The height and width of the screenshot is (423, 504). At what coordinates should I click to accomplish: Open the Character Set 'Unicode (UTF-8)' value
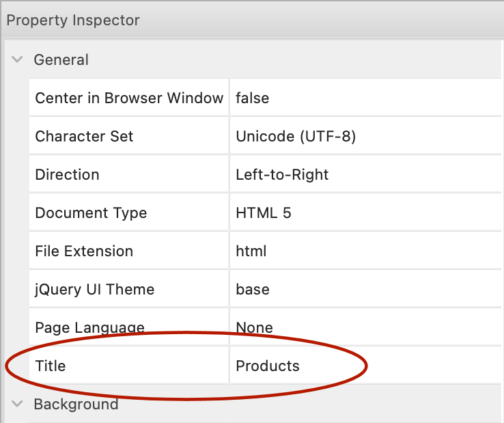(x=296, y=137)
